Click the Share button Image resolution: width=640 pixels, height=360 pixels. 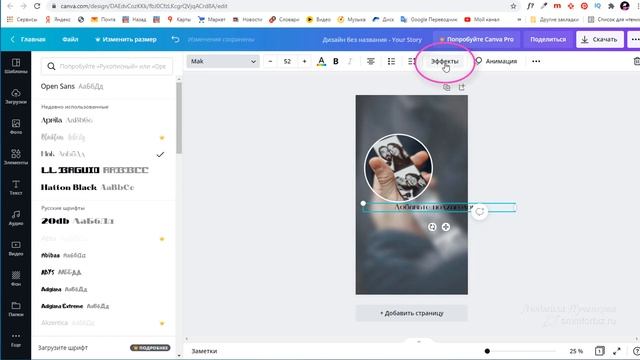tap(548, 39)
